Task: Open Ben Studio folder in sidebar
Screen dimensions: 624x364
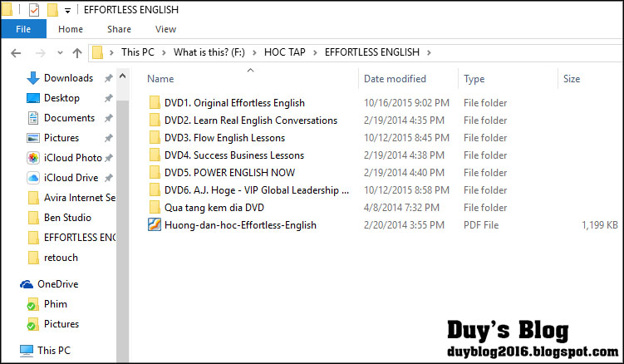Action: (67, 218)
